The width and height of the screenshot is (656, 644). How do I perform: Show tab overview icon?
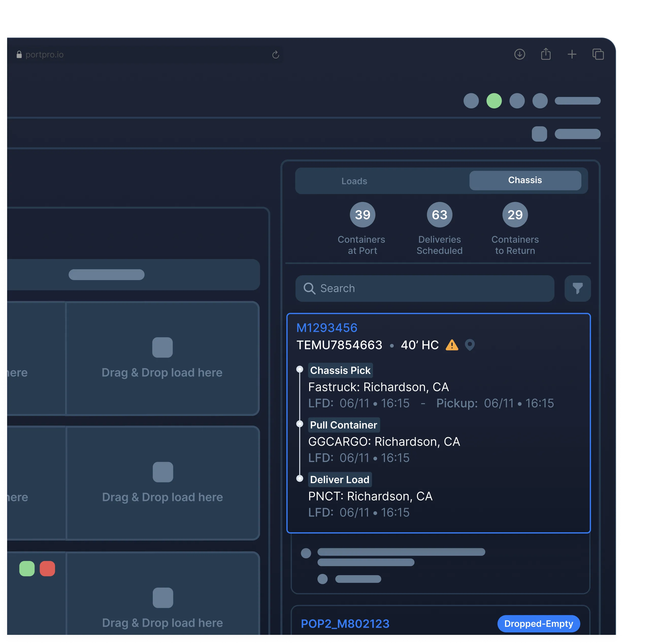pos(598,54)
